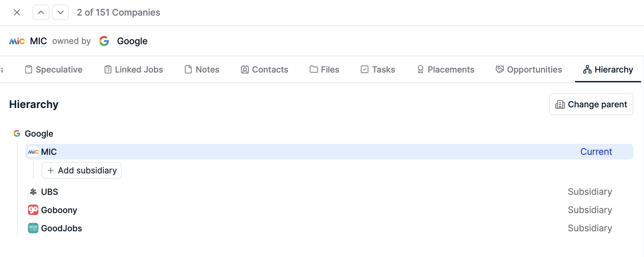The width and height of the screenshot is (644, 257).
Task: Click the MIC icon in the hierarchy row
Action: point(33,152)
